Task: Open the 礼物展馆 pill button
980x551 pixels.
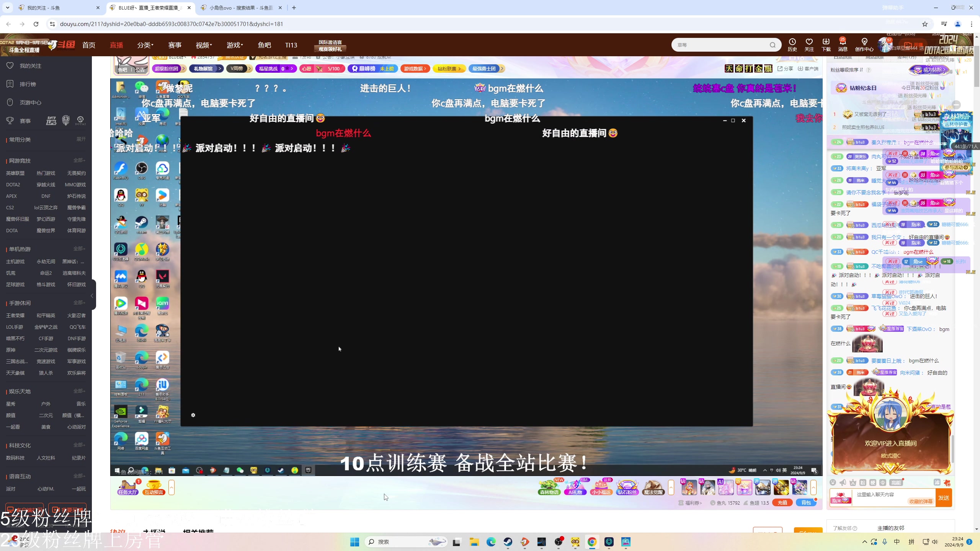Action: (206, 68)
